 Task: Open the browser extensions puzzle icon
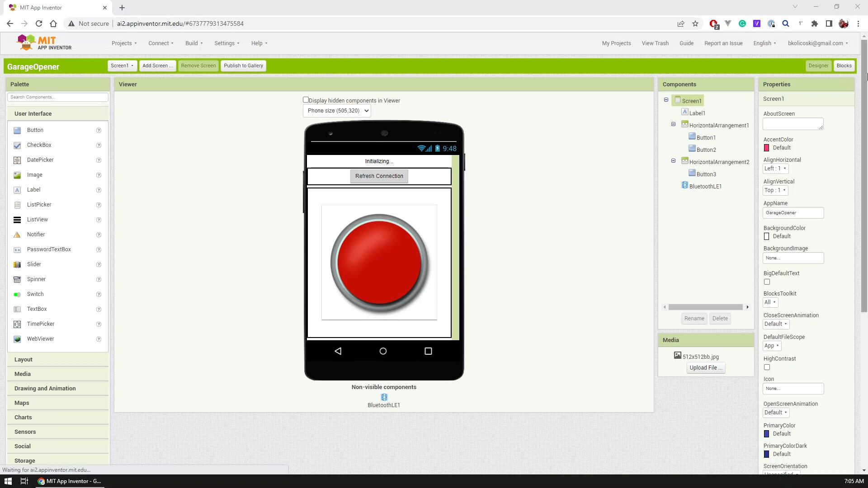pos(815,23)
